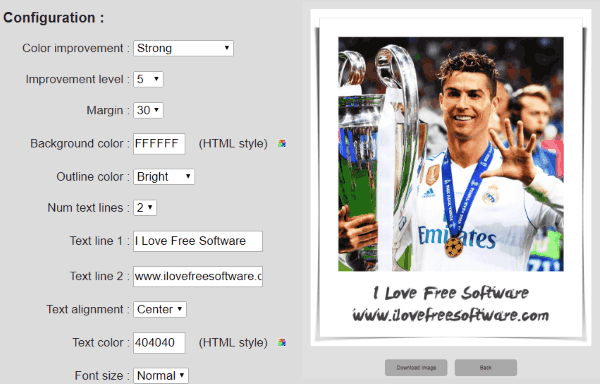Viewport: 600px width, 384px height.
Task: Expand the Improvement level dropdown
Action: coord(148,79)
